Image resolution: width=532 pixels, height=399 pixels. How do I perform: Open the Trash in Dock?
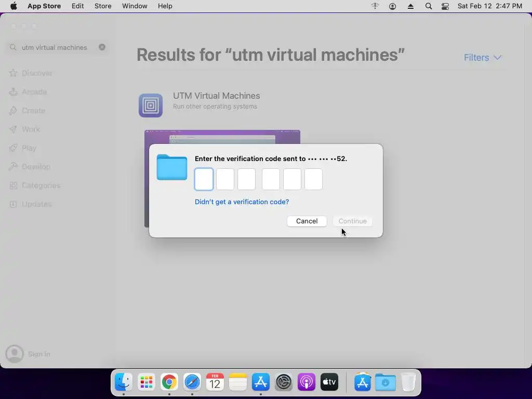(x=408, y=382)
